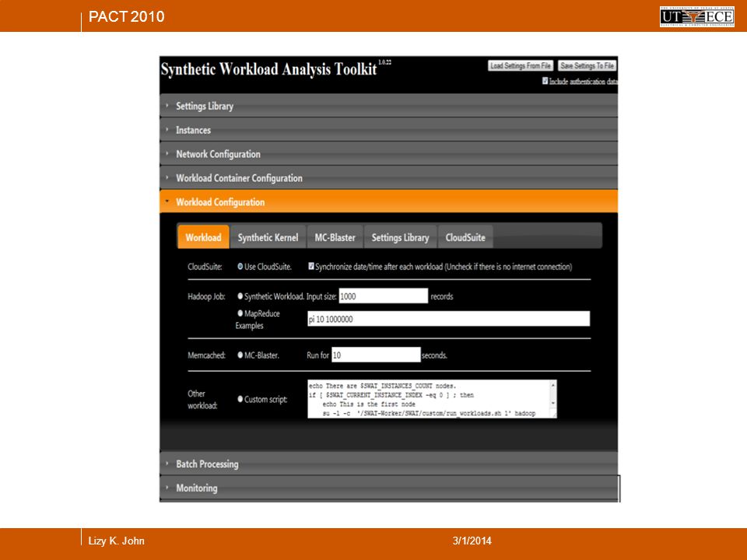Toggle Include authentication data checkbox
The width and height of the screenshot is (747, 560).
point(545,81)
